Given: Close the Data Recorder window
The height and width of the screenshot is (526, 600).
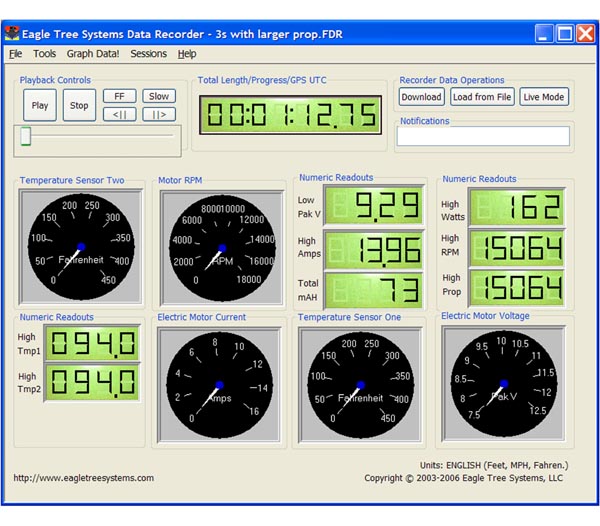Looking at the screenshot, I should [x=585, y=34].
